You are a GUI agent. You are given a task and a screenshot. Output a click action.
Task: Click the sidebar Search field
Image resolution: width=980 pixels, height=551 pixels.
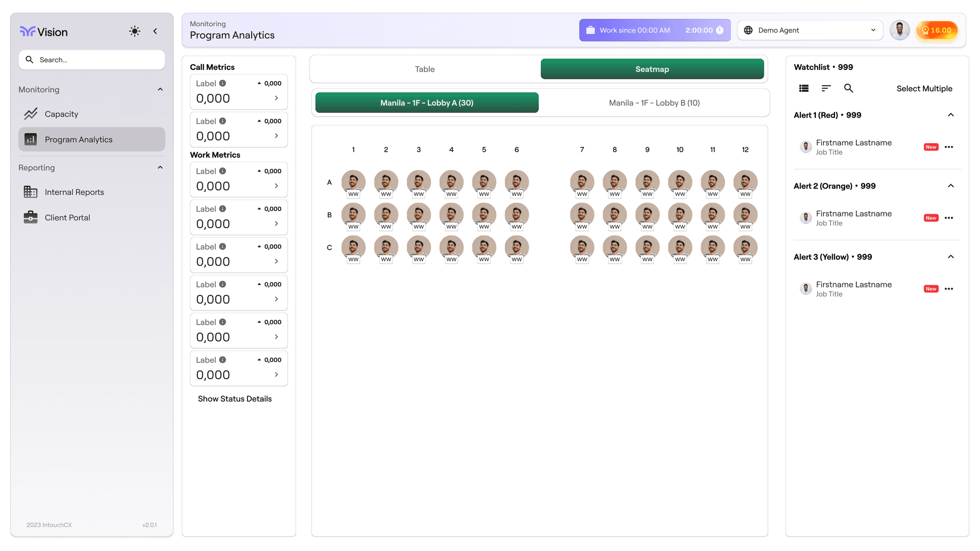[x=92, y=60]
